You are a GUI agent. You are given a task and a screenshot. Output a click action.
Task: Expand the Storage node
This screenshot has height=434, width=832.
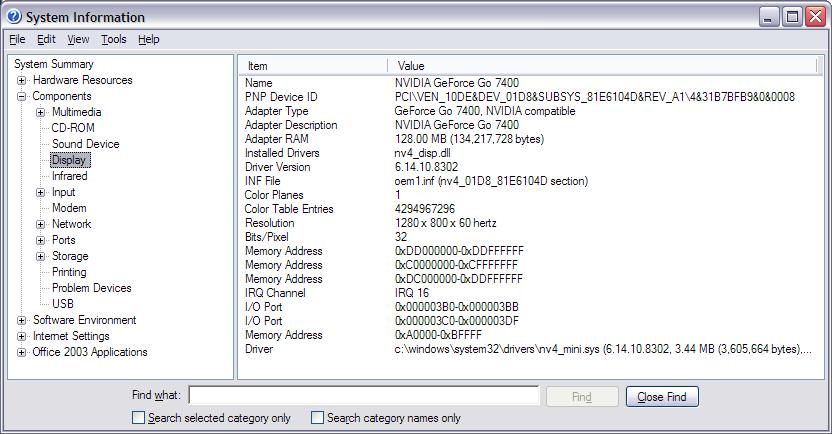[x=40, y=257]
